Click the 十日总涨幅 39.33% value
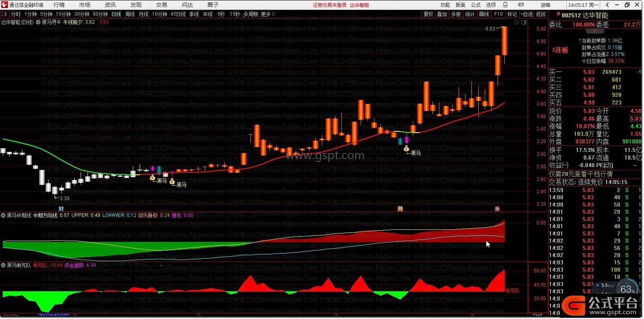644x319 pixels. [x=616, y=61]
